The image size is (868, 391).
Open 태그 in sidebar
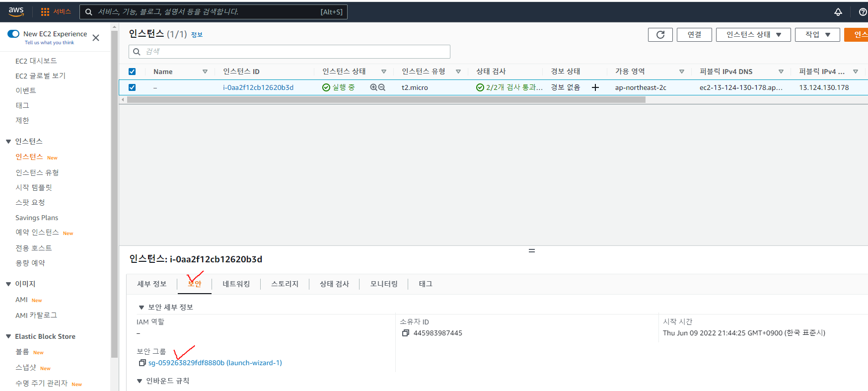point(22,106)
